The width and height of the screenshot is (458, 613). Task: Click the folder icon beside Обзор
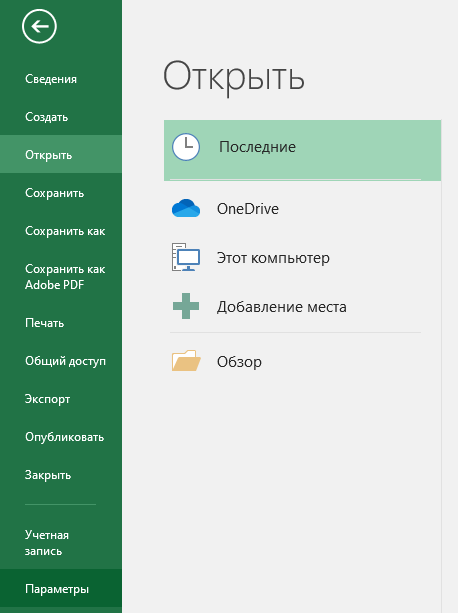(x=186, y=360)
